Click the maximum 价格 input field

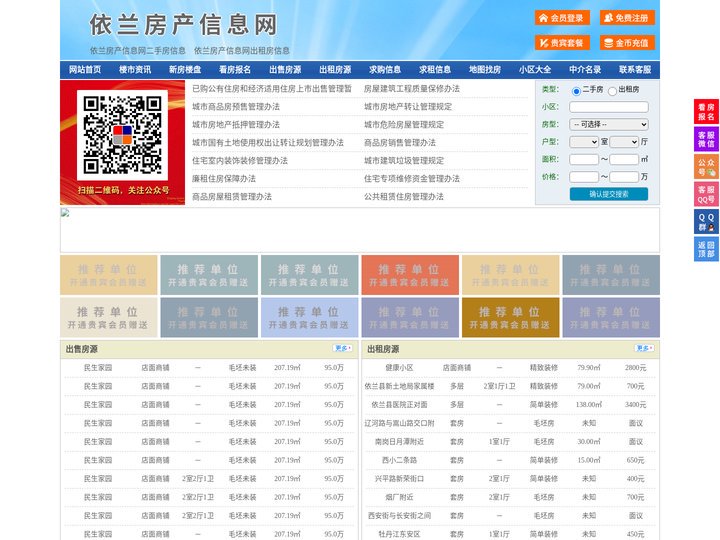[x=624, y=177]
